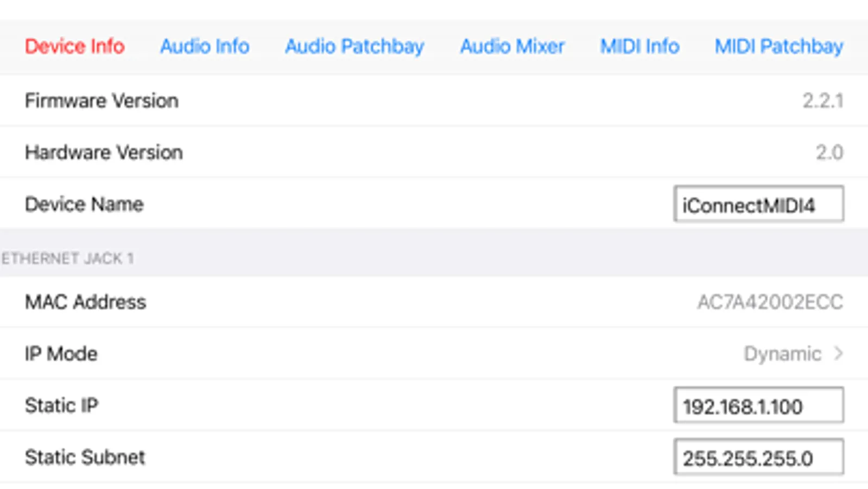
Task: Select the Firmware Version row label
Action: [x=102, y=101]
